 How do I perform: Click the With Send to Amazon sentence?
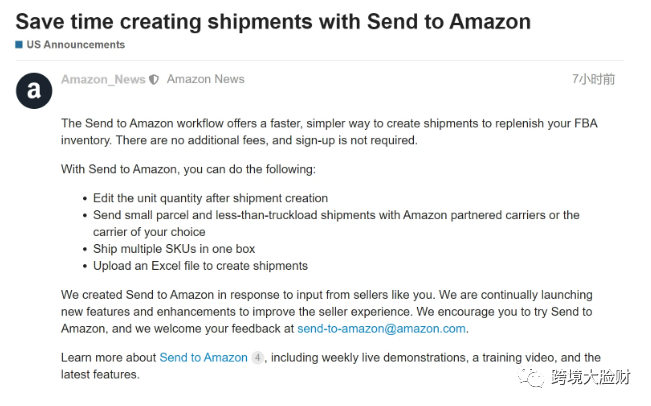pos(188,169)
